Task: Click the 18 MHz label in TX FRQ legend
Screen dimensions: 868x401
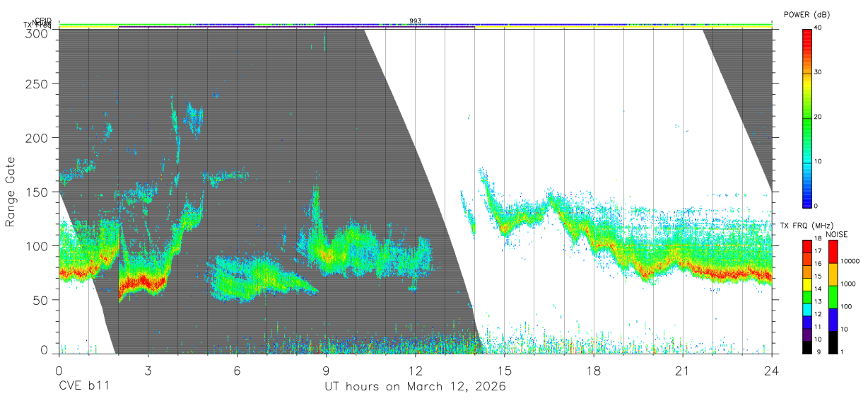Action: click(817, 240)
